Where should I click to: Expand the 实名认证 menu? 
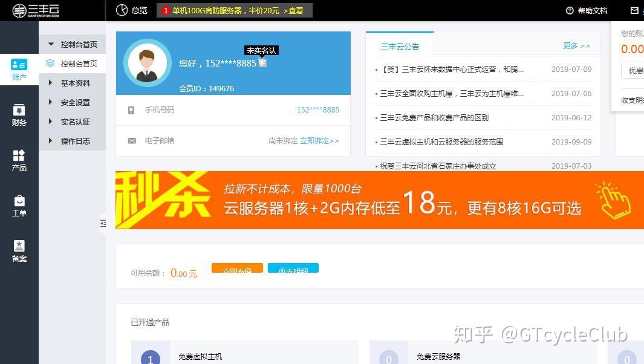73,122
